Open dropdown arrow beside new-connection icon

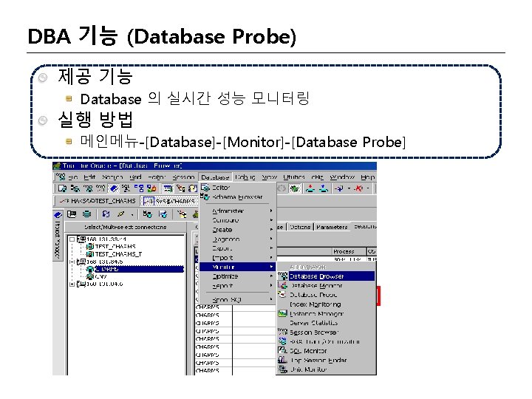(x=349, y=188)
